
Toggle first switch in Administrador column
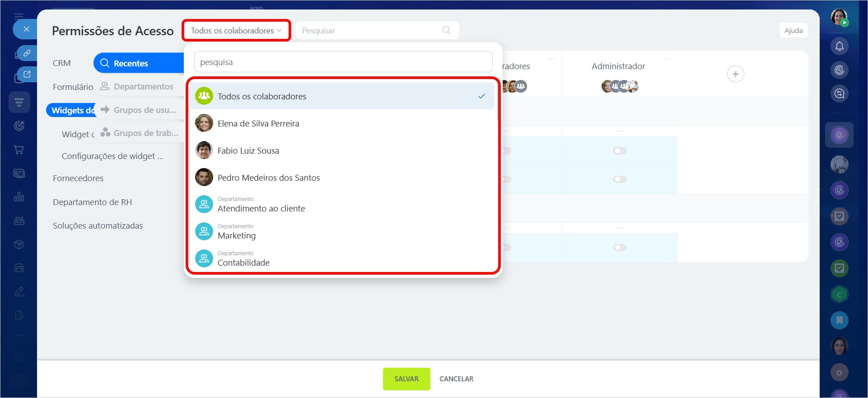[x=620, y=150]
